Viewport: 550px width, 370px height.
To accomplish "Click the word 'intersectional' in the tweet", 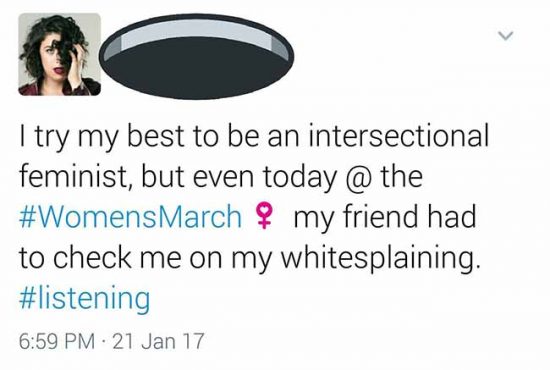I will [399, 135].
